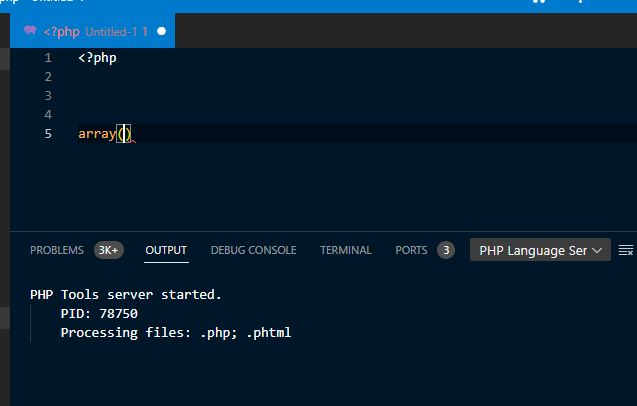Switch to the TERMINAL tab
This screenshot has height=406, width=637.
click(346, 250)
